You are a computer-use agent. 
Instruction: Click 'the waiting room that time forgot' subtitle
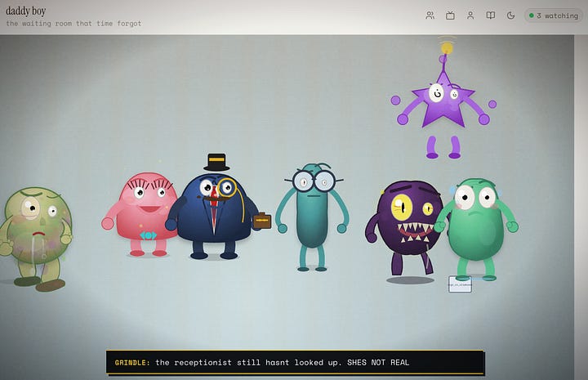73,23
